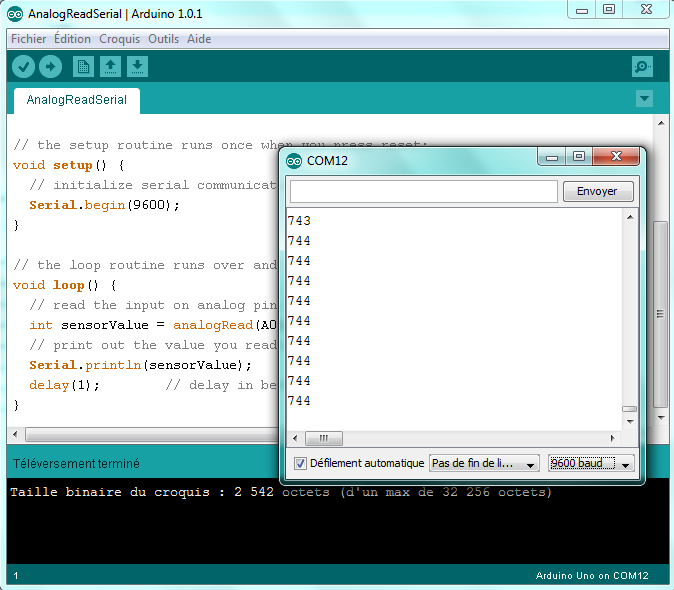Click 'Arduino Uno on COM12' status text
The image size is (674, 590).
[x=592, y=576]
